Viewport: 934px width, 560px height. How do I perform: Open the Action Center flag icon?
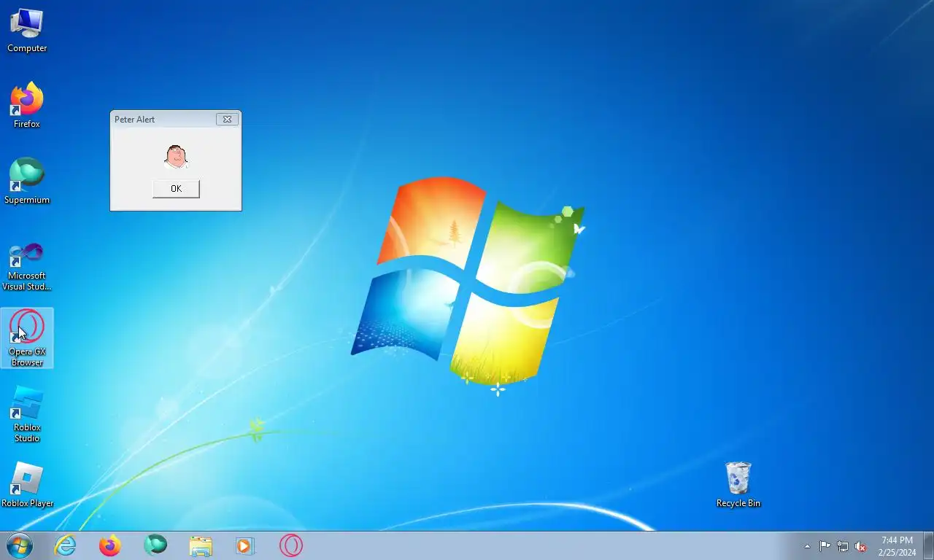pyautogui.click(x=825, y=546)
